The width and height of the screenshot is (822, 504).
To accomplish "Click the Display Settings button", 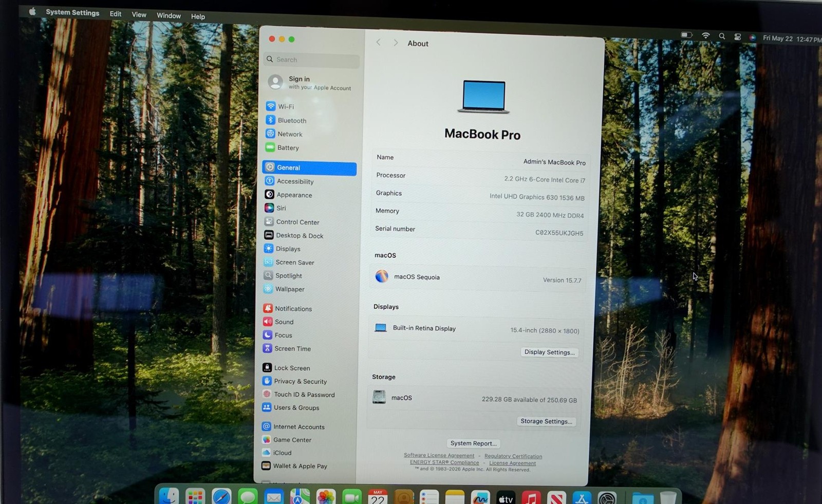I will 549,352.
